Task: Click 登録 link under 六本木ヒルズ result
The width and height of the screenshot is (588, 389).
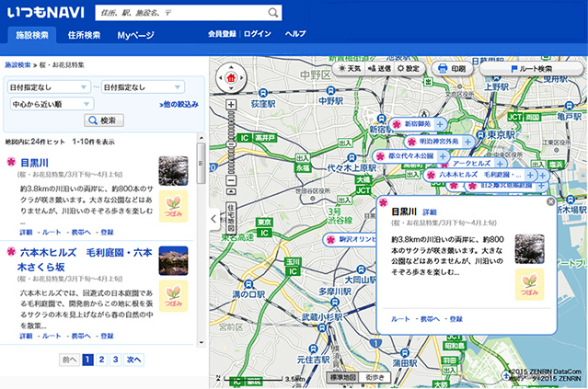Action: pos(107,336)
